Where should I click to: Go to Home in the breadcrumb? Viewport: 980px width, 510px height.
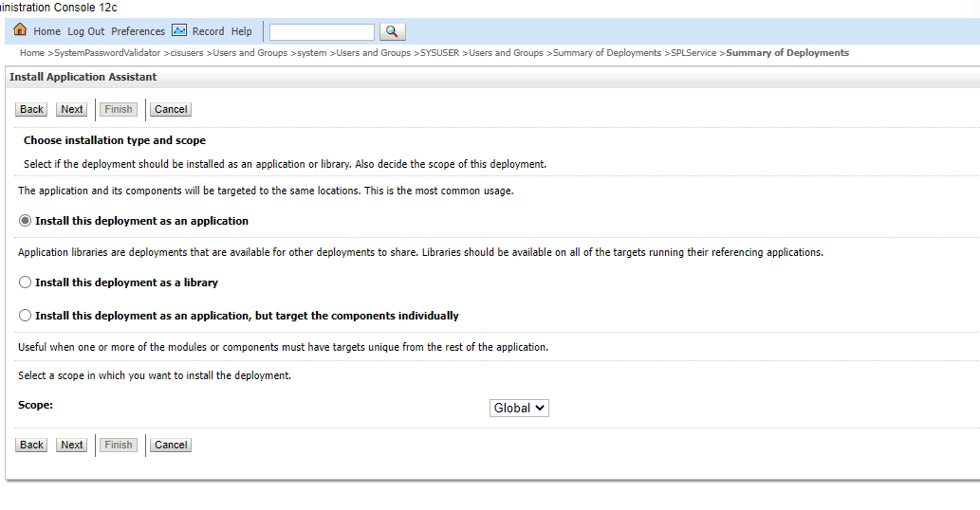tap(32, 53)
